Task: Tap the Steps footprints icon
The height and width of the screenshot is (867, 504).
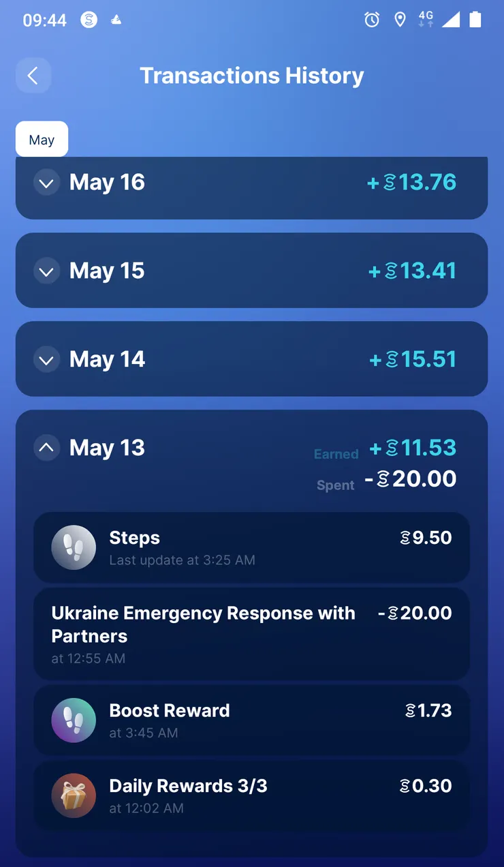Action: pos(74,547)
